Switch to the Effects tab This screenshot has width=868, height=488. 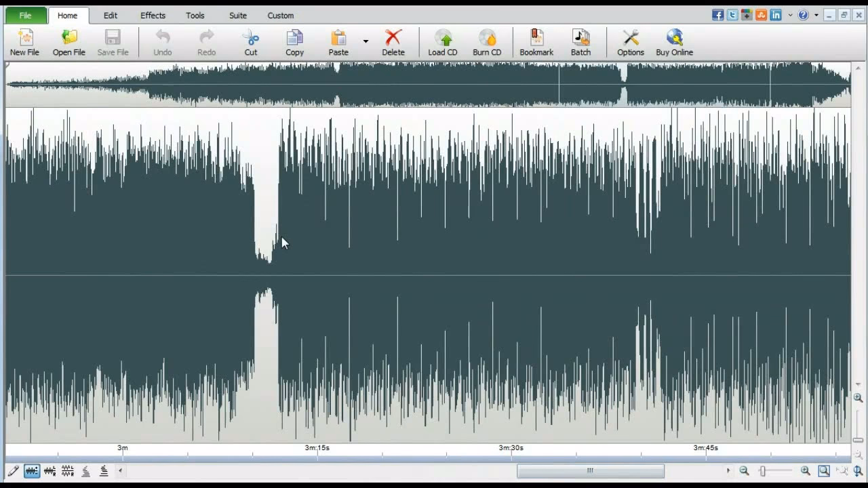click(x=152, y=15)
